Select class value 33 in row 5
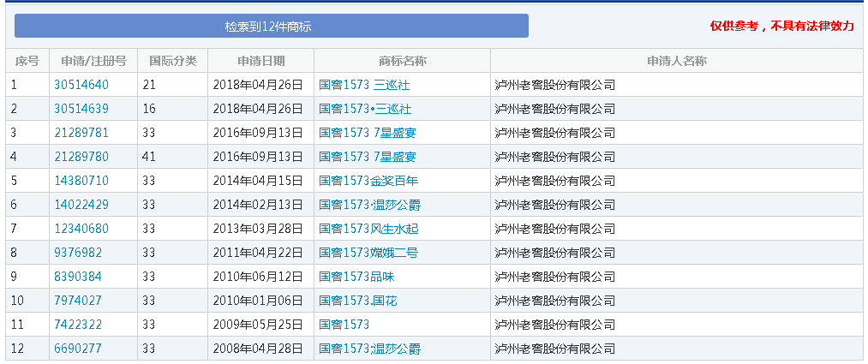868x364 pixels. (149, 181)
